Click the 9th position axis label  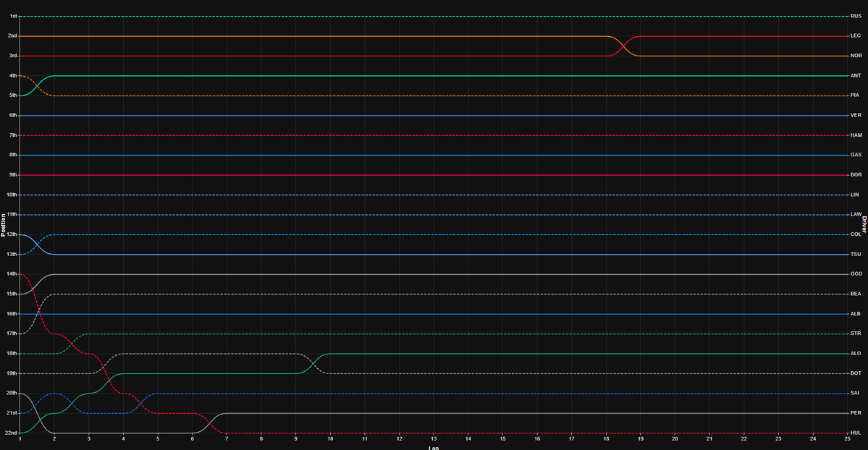point(13,175)
